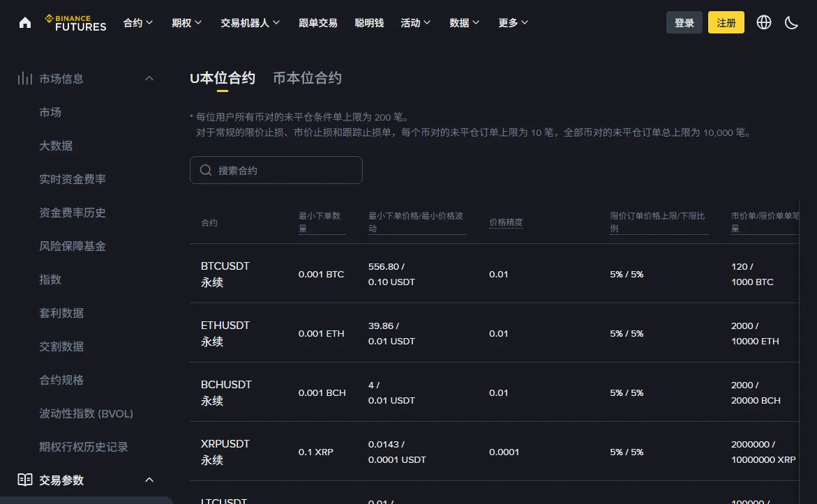Click the yellow 注册 button

coord(726,22)
